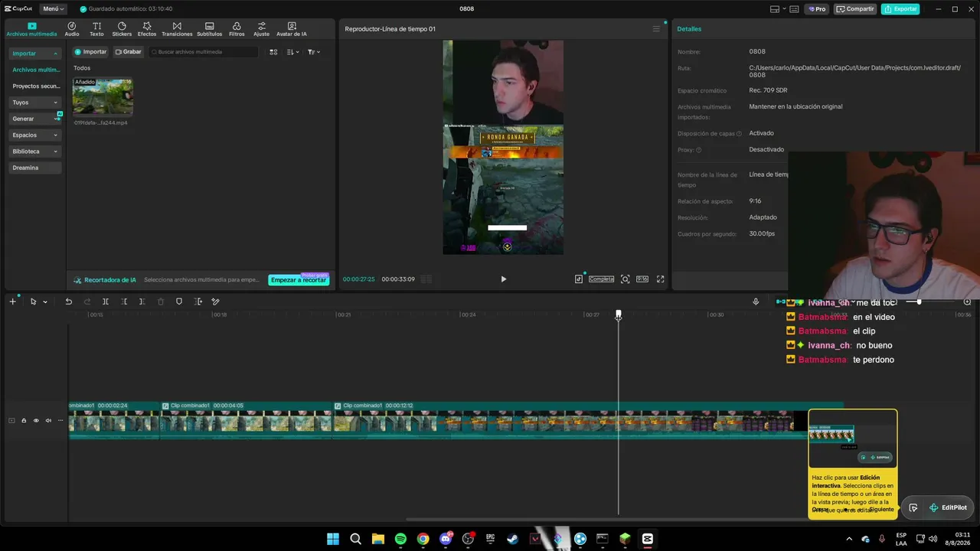Open the Ajuste panel
Image resolution: width=980 pixels, height=551 pixels.
pos(262,29)
